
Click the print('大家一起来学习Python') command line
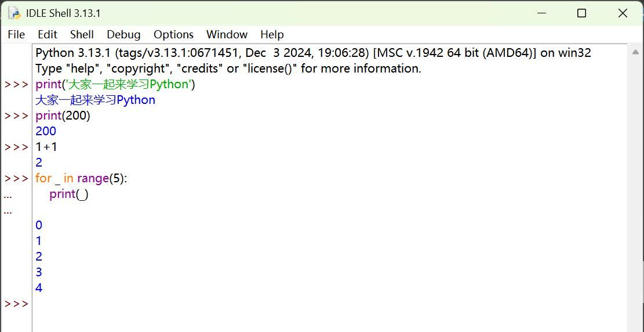115,84
